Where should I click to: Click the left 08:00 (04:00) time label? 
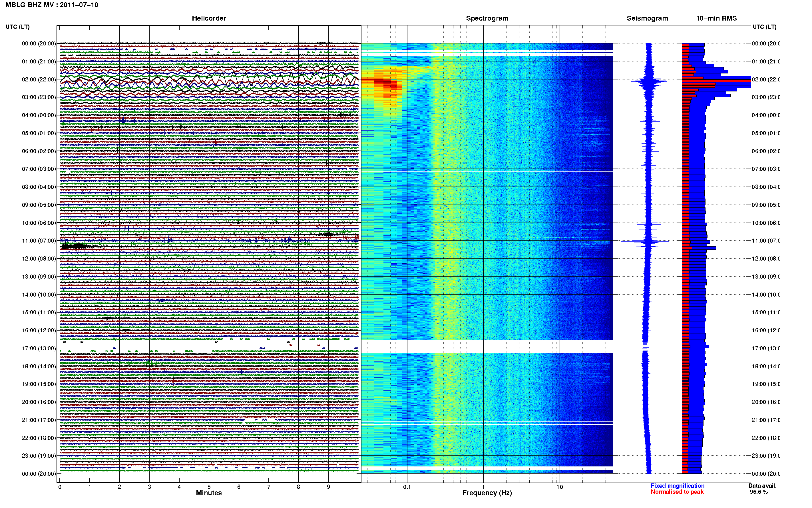(39, 187)
